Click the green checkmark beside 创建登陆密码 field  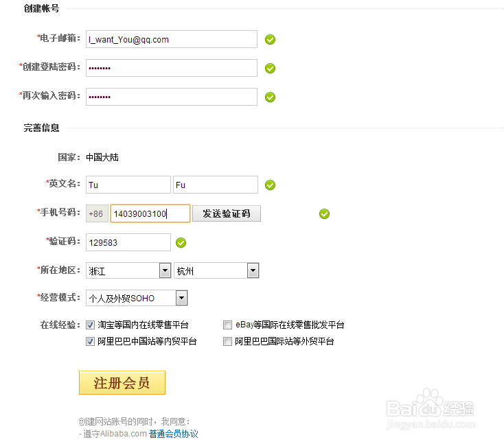(270, 68)
